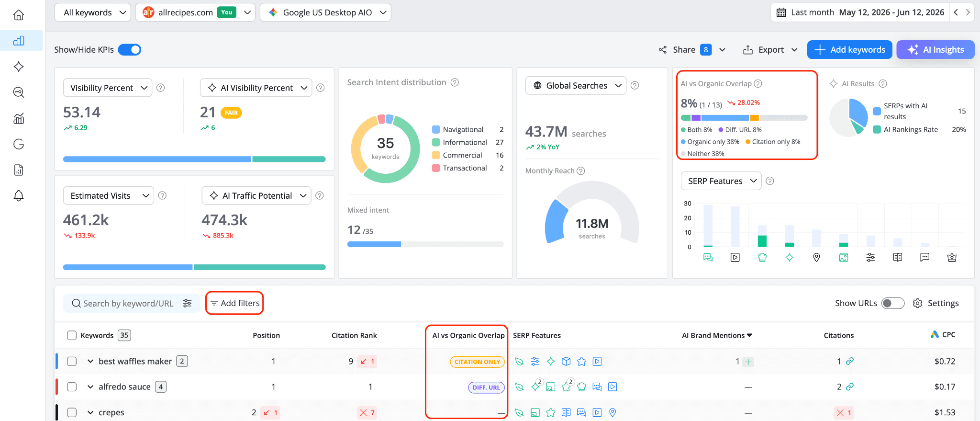Click the Export button
The image size is (980, 421).
763,50
